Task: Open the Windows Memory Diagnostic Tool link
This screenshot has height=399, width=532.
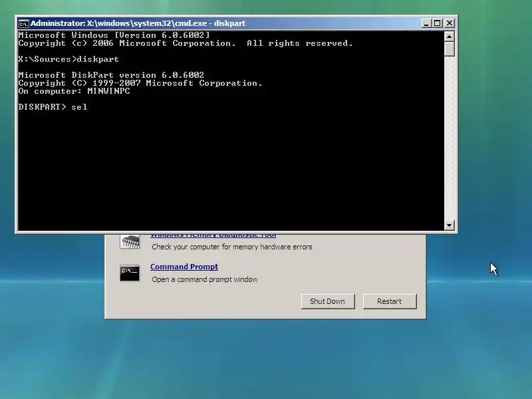Action: point(213,235)
